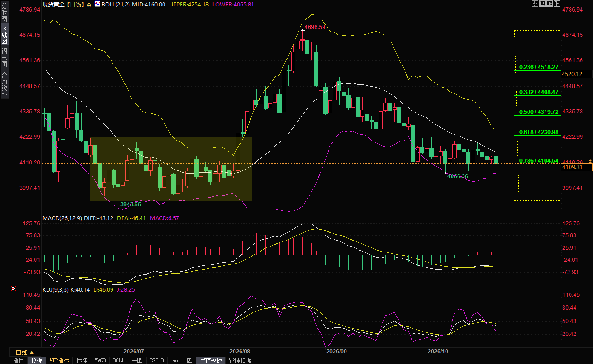Viewport: 593px width, 364px height.
Task: Apply the RSI+B template
Action: pos(157,360)
